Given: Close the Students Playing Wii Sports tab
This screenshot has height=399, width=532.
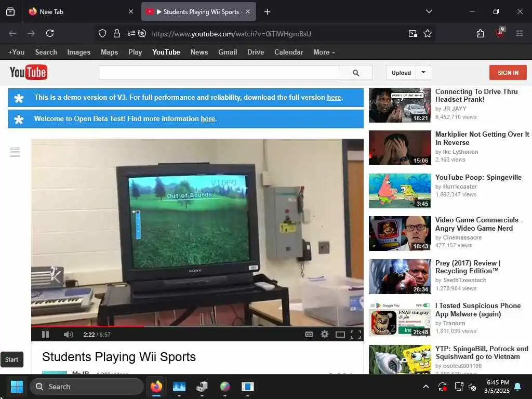Looking at the screenshot, I should 248,12.
